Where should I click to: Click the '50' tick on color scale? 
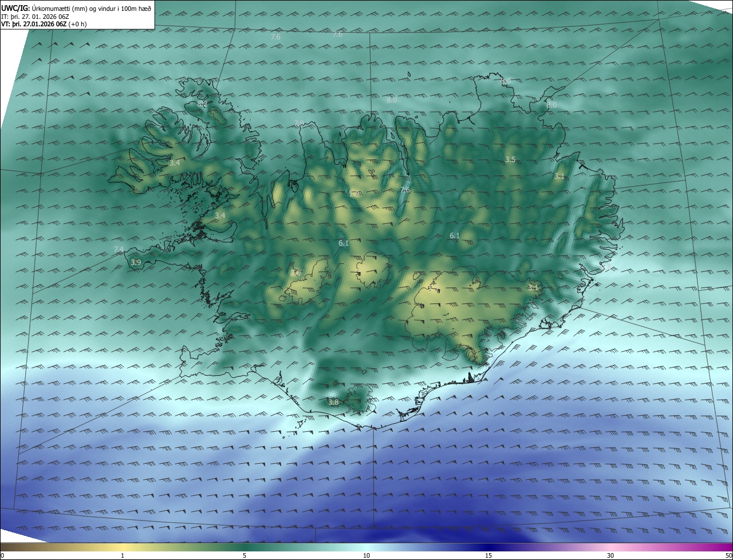(x=728, y=555)
